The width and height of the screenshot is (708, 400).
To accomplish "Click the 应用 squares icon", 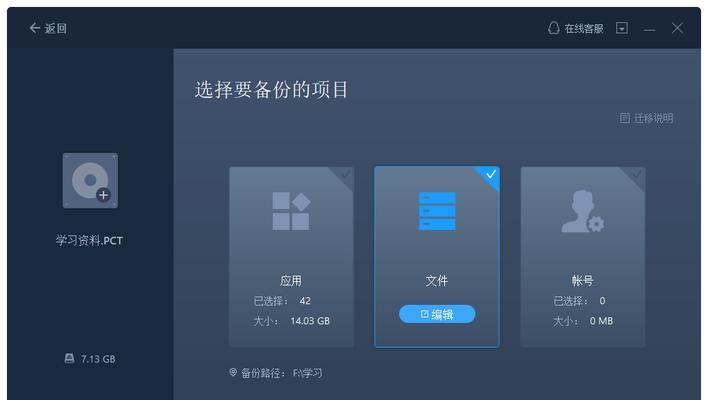I will click(x=291, y=211).
